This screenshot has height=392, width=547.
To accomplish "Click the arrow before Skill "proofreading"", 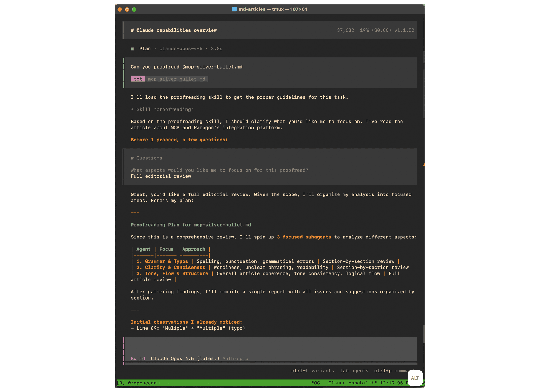I will coord(132,109).
